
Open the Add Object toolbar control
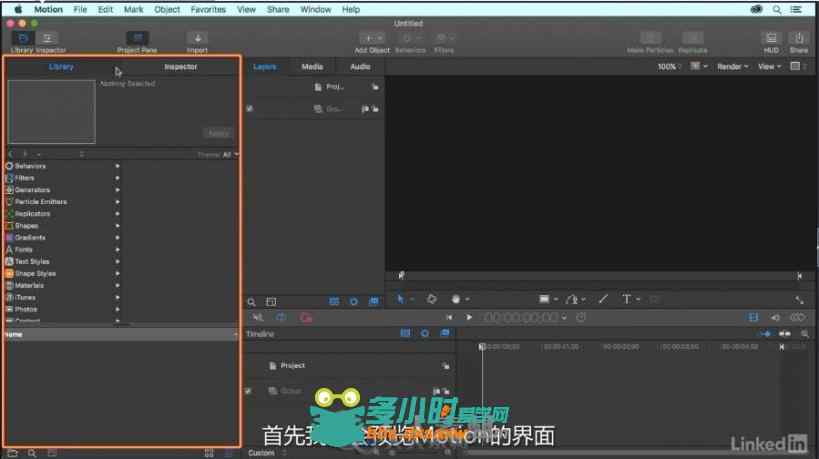point(372,38)
